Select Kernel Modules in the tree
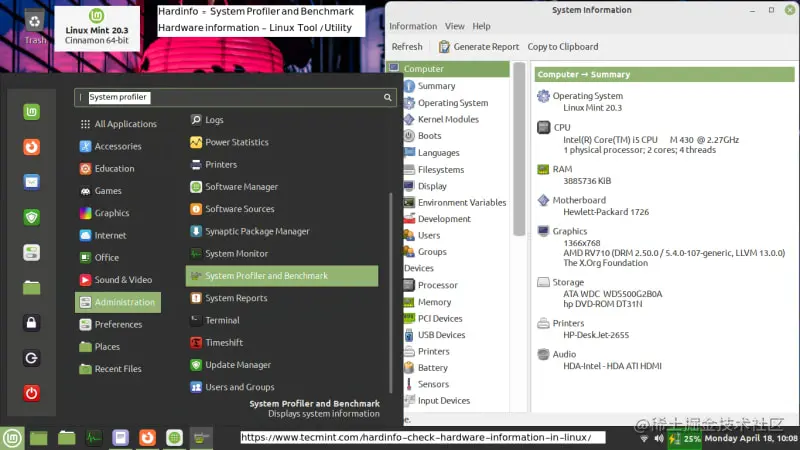 [441, 119]
